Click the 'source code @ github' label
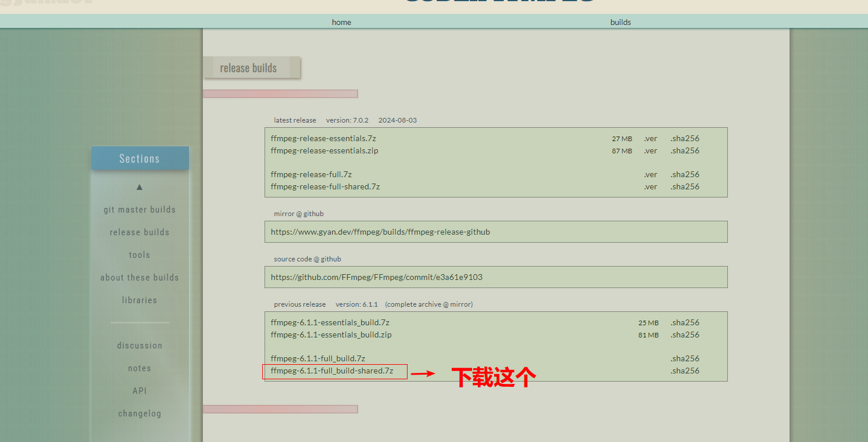Screen dimensions: 868x442 [308, 259]
